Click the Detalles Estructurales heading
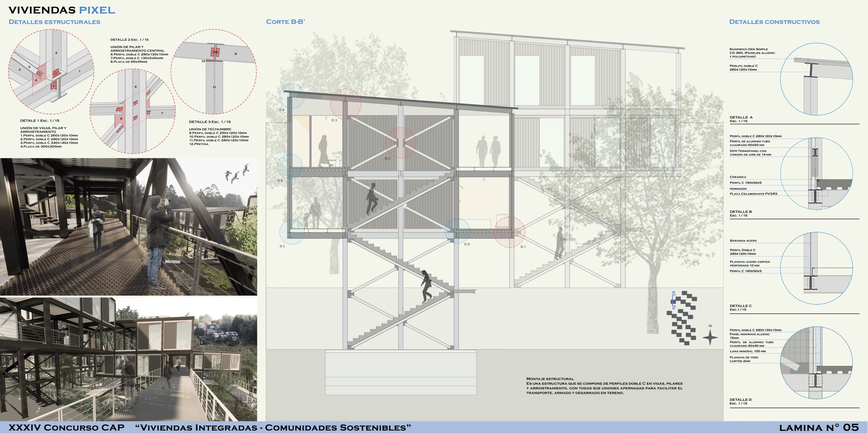 (54, 22)
